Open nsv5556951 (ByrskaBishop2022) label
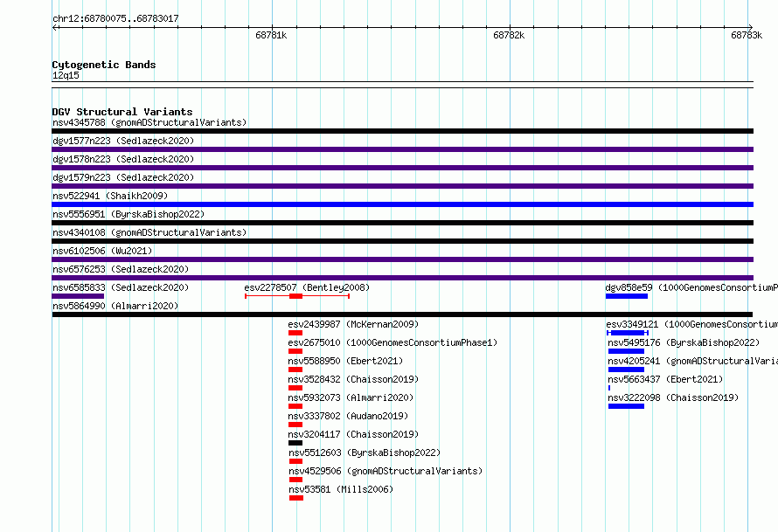The width and height of the screenshot is (778, 532). (x=129, y=214)
